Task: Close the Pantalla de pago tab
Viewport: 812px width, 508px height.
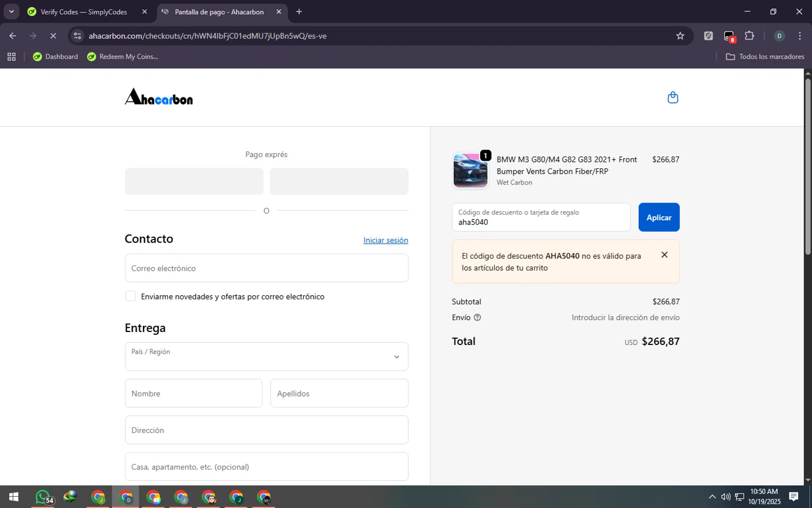Action: (279, 12)
